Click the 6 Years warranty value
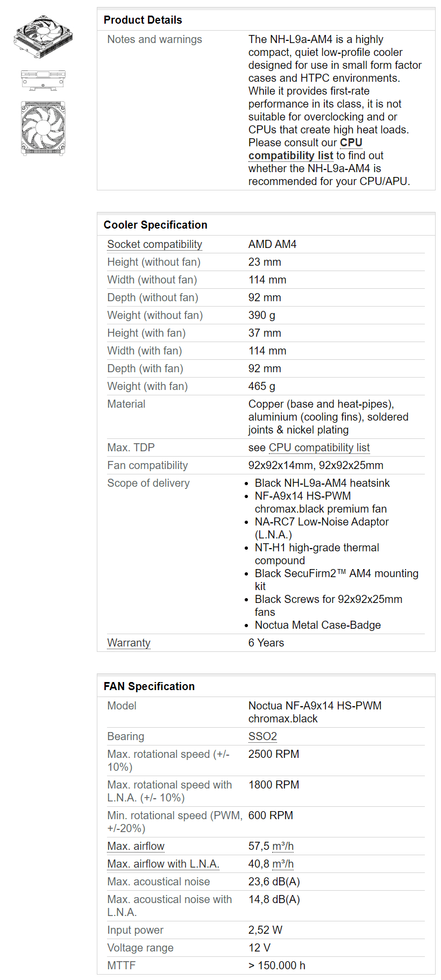Image resolution: width=441 pixels, height=980 pixels. click(x=266, y=643)
